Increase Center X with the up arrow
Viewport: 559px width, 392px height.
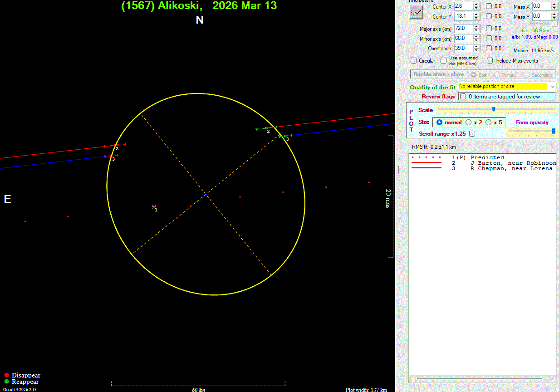click(x=476, y=5)
